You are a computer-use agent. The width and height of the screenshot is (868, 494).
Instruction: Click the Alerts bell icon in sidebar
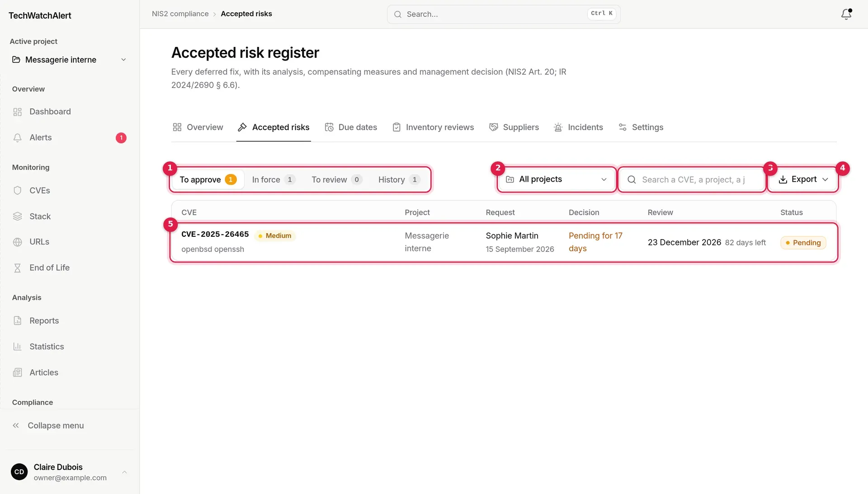click(x=18, y=137)
